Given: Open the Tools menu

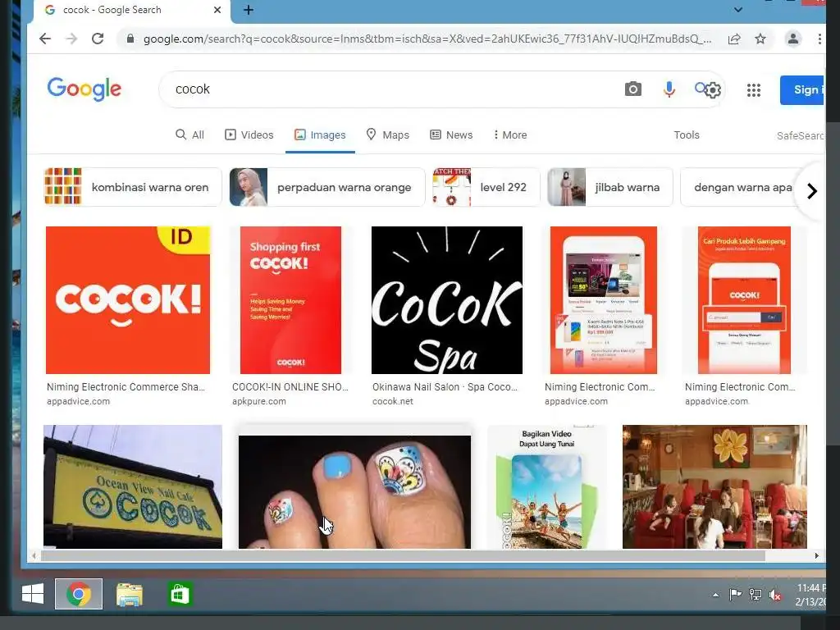Looking at the screenshot, I should pos(687,135).
